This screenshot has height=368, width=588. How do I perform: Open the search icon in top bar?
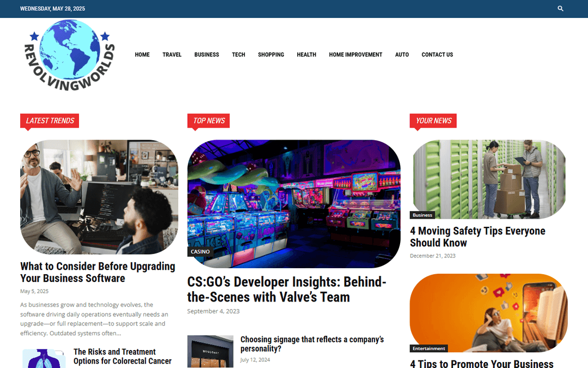(560, 9)
